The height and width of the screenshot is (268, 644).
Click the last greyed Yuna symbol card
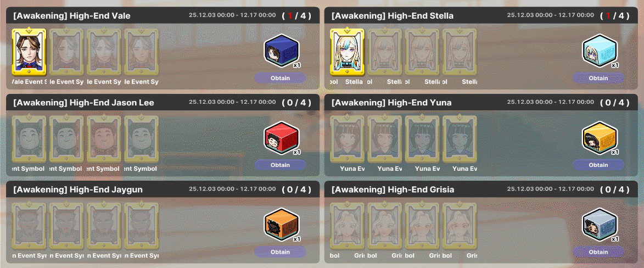click(460, 139)
